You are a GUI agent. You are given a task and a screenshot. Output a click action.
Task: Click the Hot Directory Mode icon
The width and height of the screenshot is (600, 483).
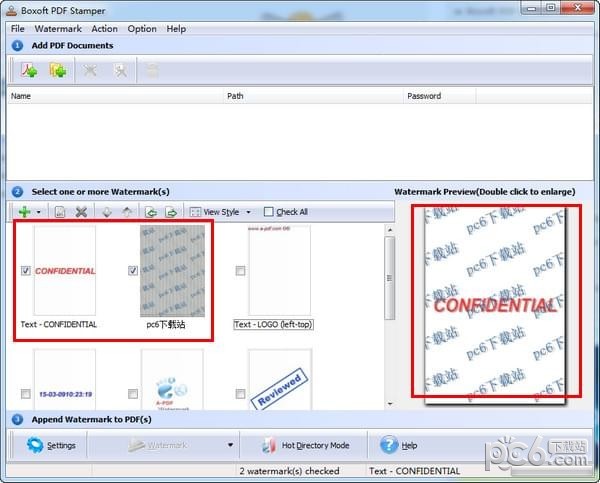(269, 445)
